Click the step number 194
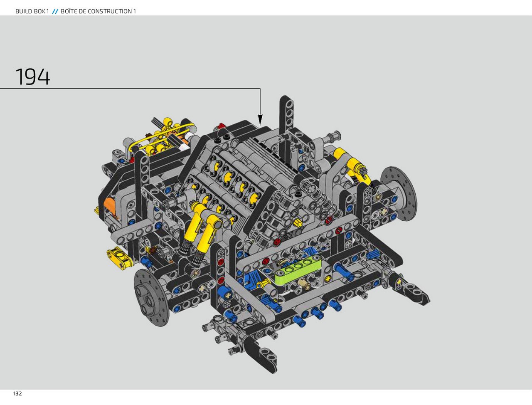532x405 pixels. (33, 77)
